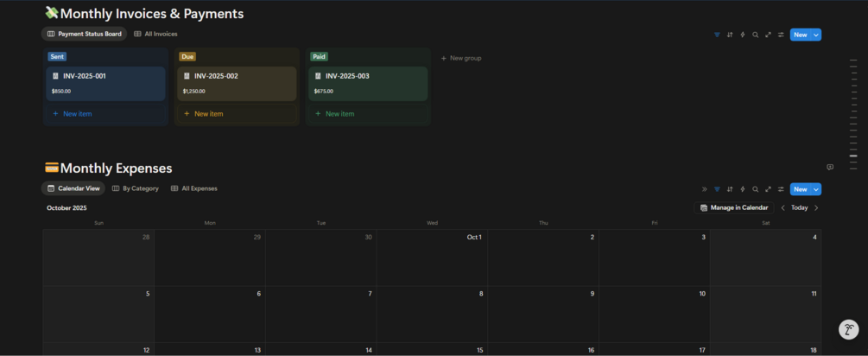Select the Oct 1 calendar cell

coord(432,257)
